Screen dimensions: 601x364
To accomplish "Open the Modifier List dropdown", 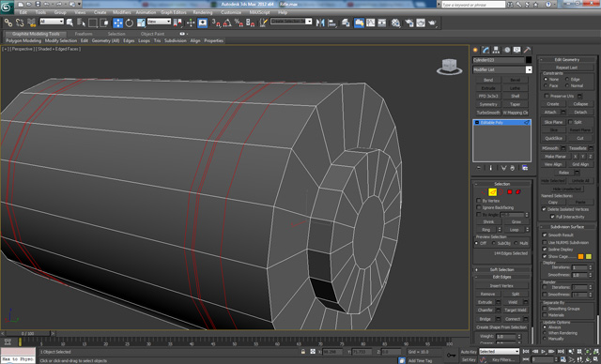I will coord(529,69).
